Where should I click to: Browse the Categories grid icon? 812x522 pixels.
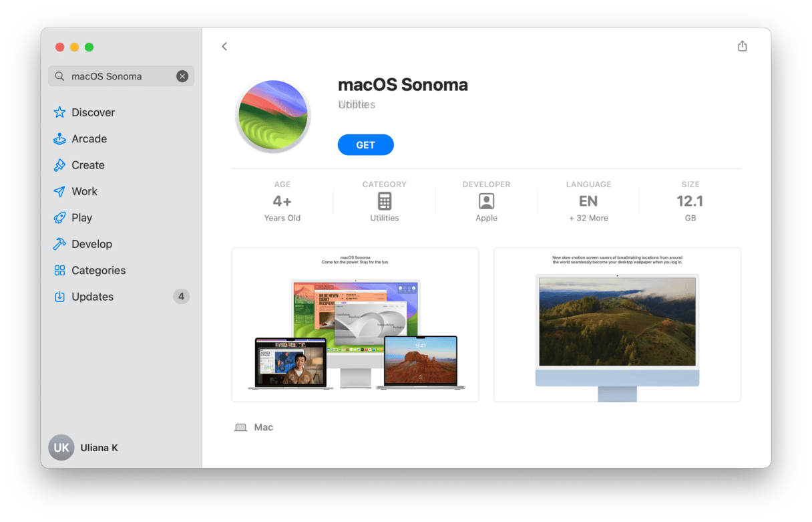59,270
